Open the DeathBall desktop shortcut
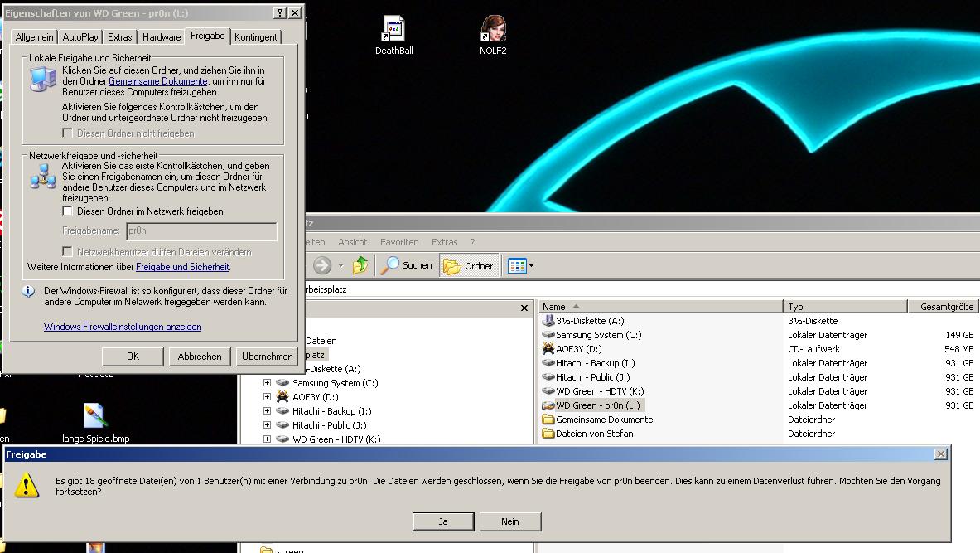The width and height of the screenshot is (980, 553). 393,29
